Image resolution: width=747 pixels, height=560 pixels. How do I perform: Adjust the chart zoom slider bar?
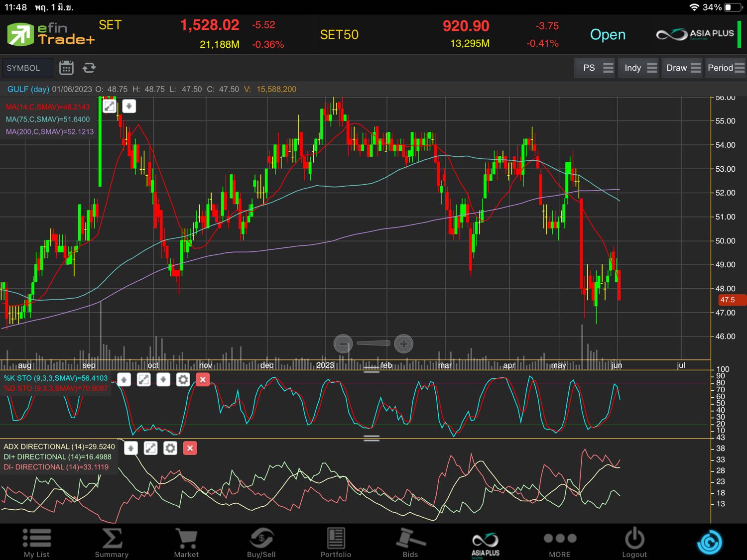coord(373,343)
